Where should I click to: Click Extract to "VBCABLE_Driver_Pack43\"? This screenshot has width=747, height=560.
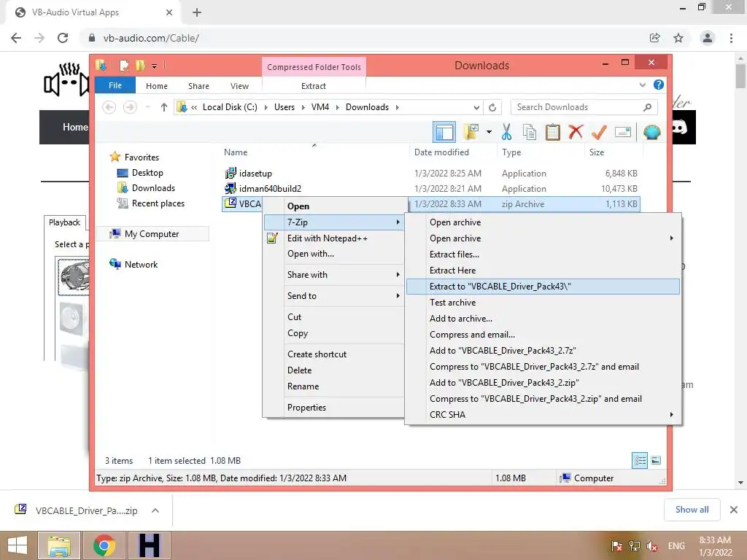pyautogui.click(x=543, y=286)
